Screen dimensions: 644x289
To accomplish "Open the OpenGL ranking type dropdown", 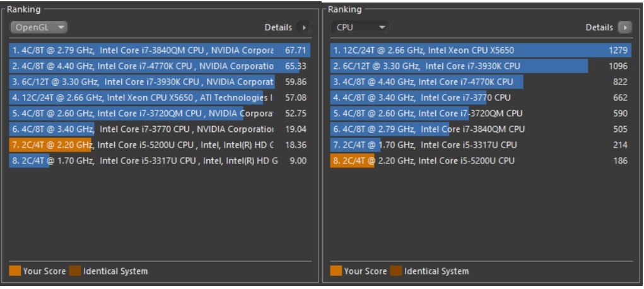I will pos(38,28).
